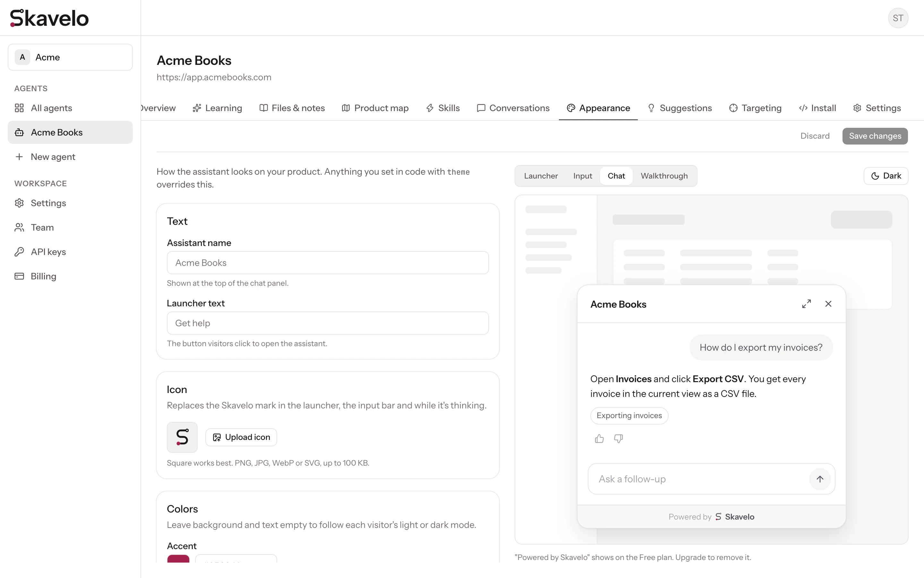Click the Skavelo logo
Image resolution: width=924 pixels, height=578 pixels.
coord(49,18)
